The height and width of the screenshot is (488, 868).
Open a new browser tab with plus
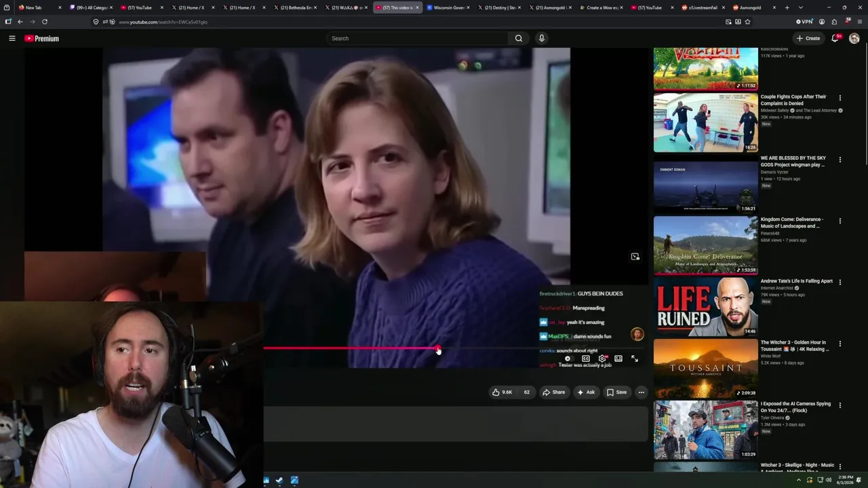click(x=787, y=7)
